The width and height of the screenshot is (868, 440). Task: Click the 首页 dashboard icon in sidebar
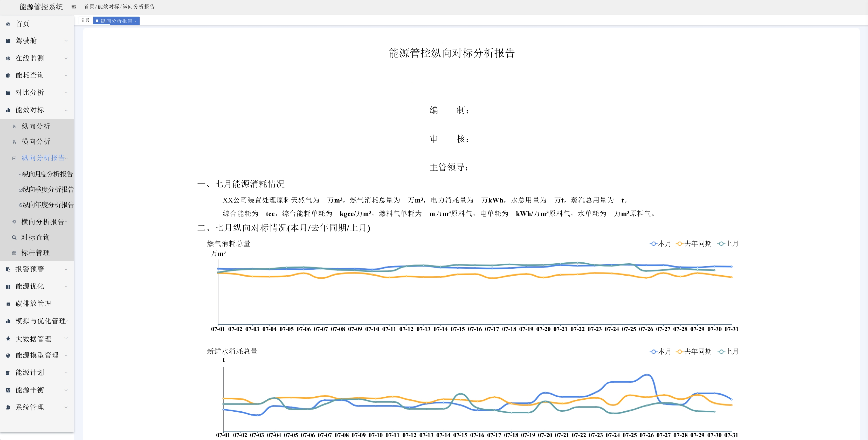[8, 24]
